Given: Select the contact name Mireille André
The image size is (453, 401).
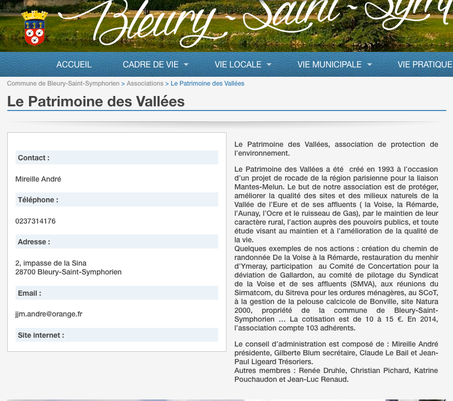Looking at the screenshot, I should click(38, 179).
